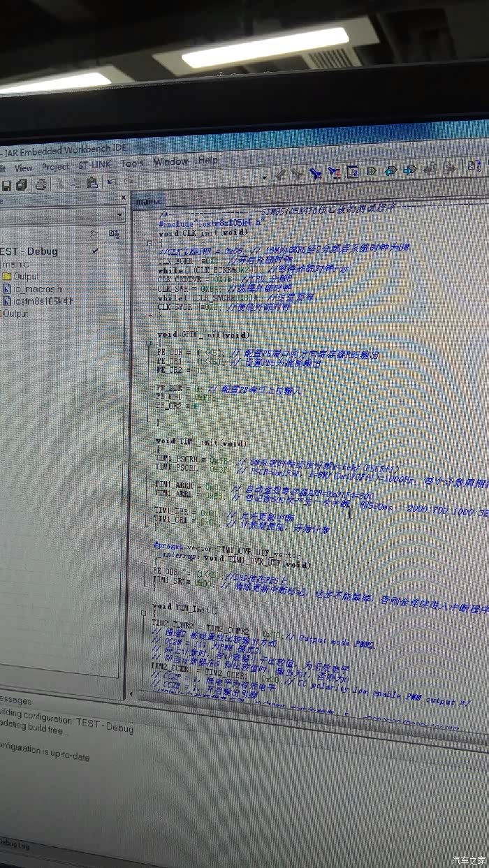Click the Save All toolbar icon
Screen dimensions: 489x868
tap(22, 185)
